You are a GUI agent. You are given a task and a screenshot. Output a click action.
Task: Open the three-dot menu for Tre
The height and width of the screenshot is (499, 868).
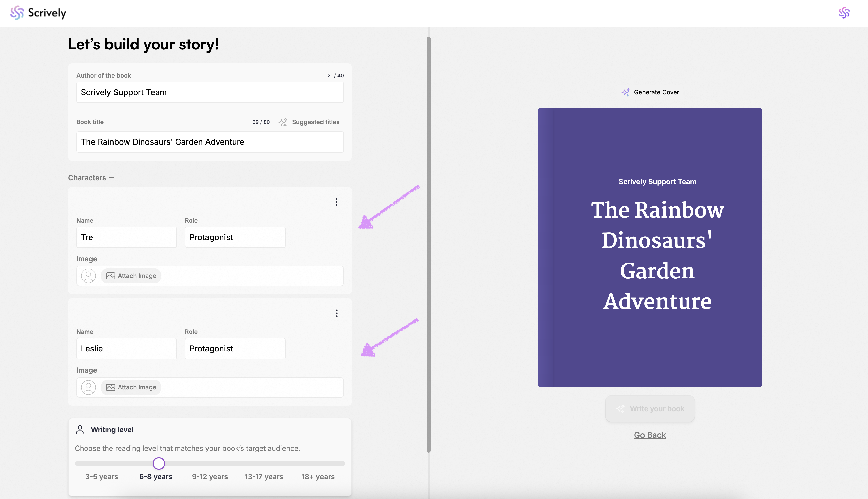(x=337, y=202)
